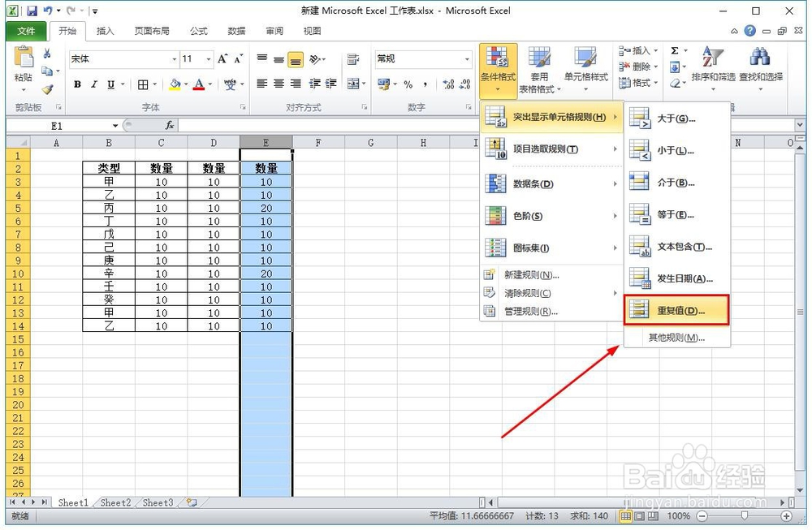
Task: Switch to the 数据 tab
Action: [x=236, y=31]
